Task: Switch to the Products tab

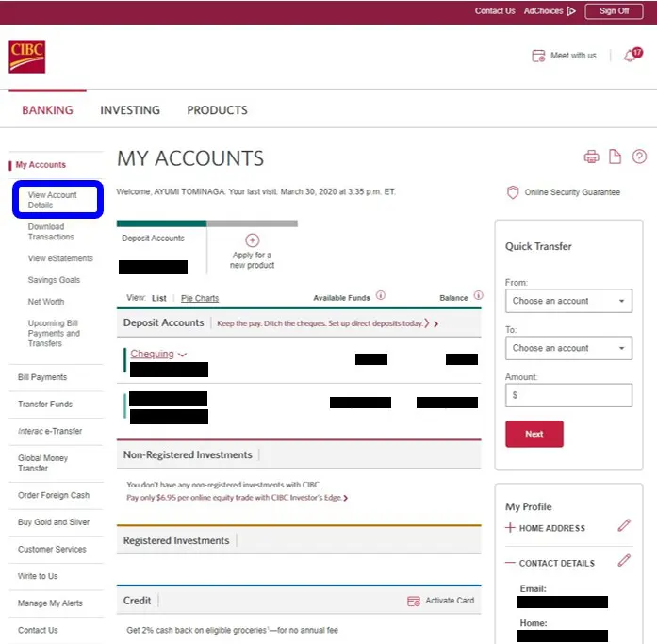Action: tap(217, 110)
